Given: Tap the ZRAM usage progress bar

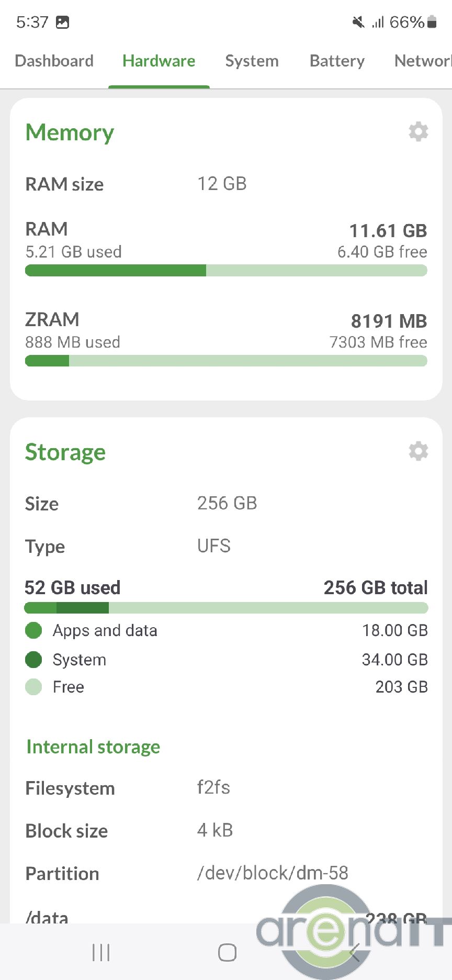Looking at the screenshot, I should click(x=226, y=361).
